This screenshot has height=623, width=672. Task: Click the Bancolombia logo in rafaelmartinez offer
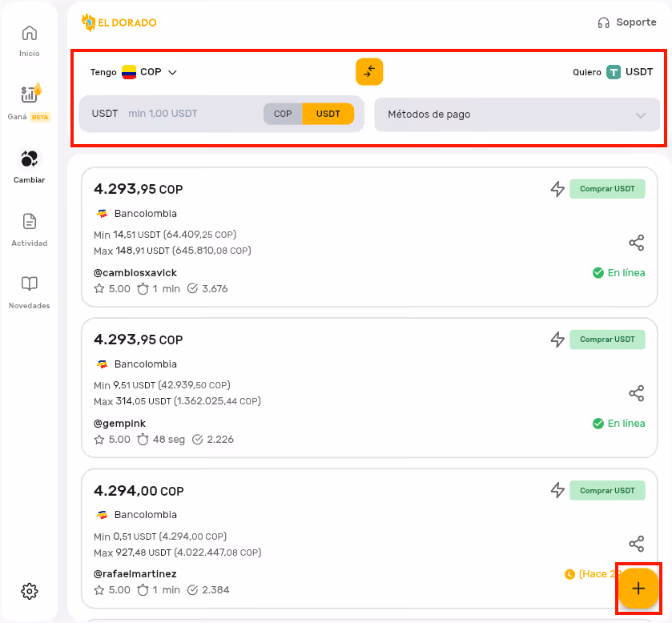(102, 515)
